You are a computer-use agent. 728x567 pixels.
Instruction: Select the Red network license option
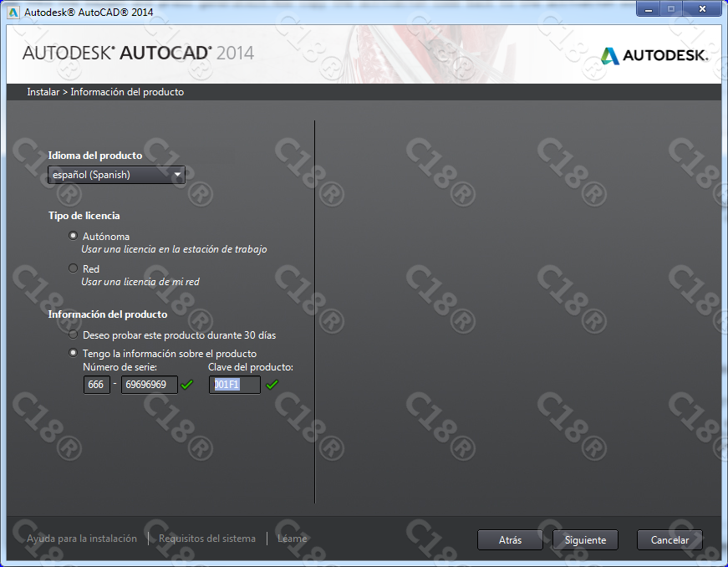point(73,268)
